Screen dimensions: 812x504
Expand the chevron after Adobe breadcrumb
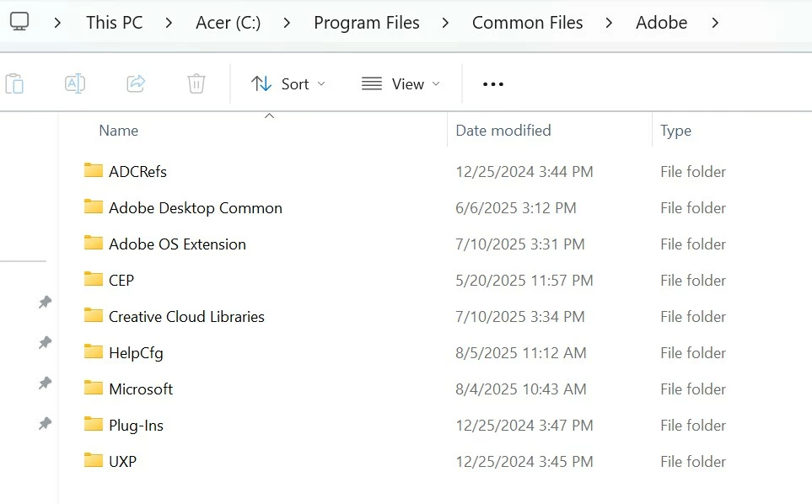(715, 23)
